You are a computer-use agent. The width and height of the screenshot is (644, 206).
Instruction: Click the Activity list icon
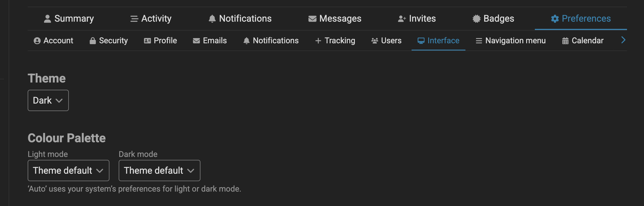(134, 19)
